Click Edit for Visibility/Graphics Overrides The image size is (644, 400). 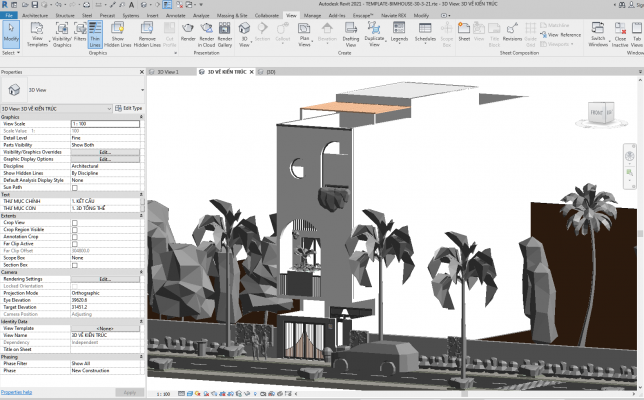click(x=104, y=152)
